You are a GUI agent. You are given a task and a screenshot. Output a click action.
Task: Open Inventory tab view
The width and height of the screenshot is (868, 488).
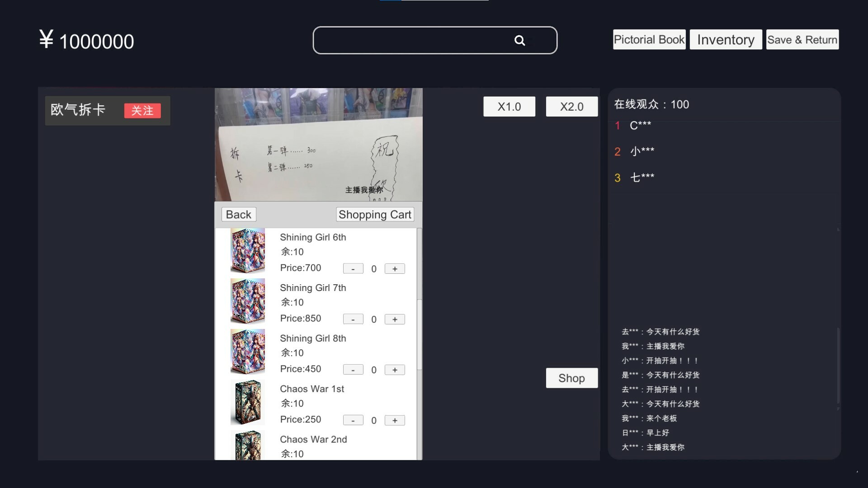pos(726,40)
